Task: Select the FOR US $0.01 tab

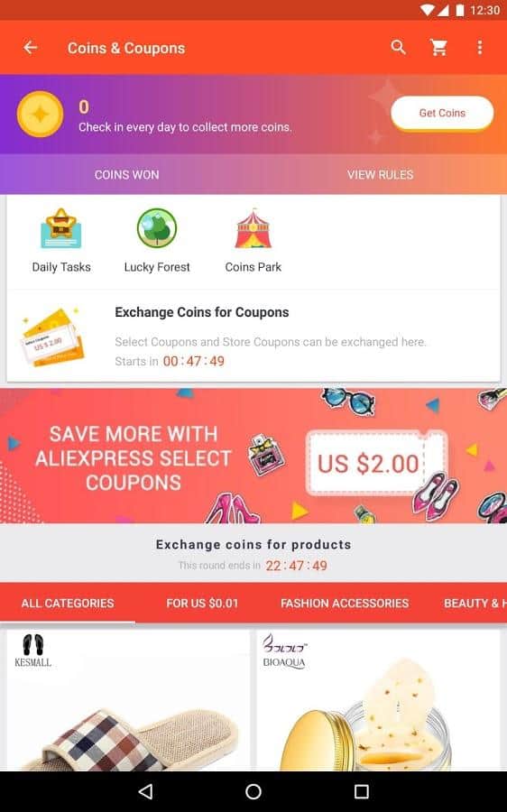Action: [202, 604]
